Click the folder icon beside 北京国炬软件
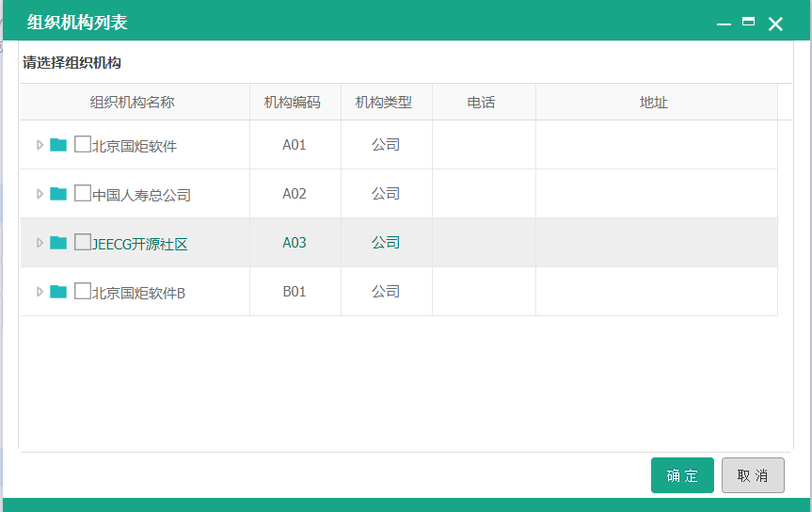This screenshot has width=812, height=512. (x=58, y=145)
